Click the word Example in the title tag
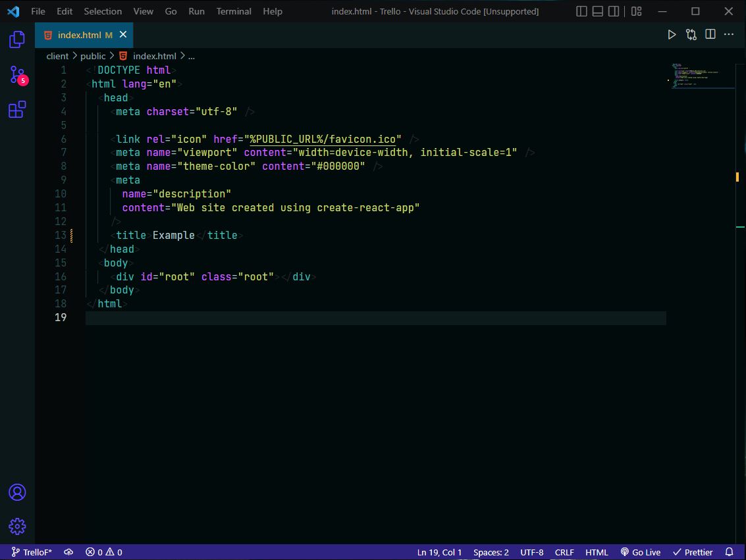The image size is (746, 560). pos(174,236)
